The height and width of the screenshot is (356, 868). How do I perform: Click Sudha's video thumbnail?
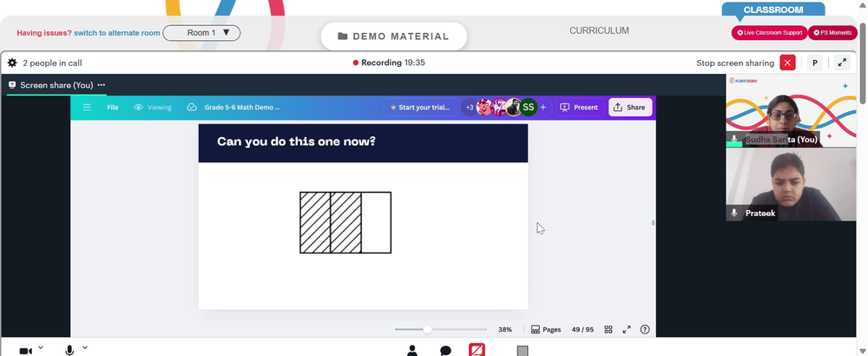[x=791, y=111]
